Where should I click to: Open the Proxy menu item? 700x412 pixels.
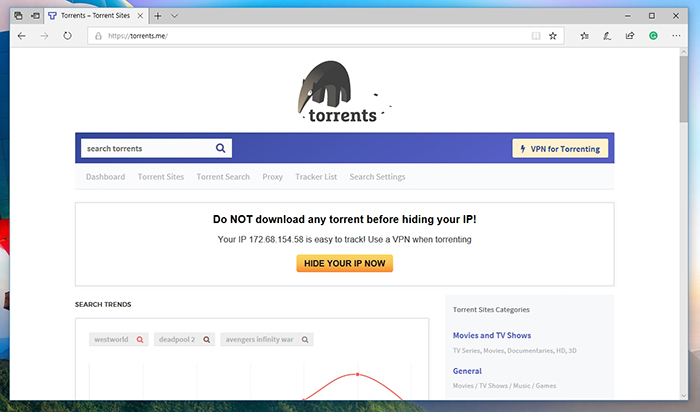coord(272,177)
